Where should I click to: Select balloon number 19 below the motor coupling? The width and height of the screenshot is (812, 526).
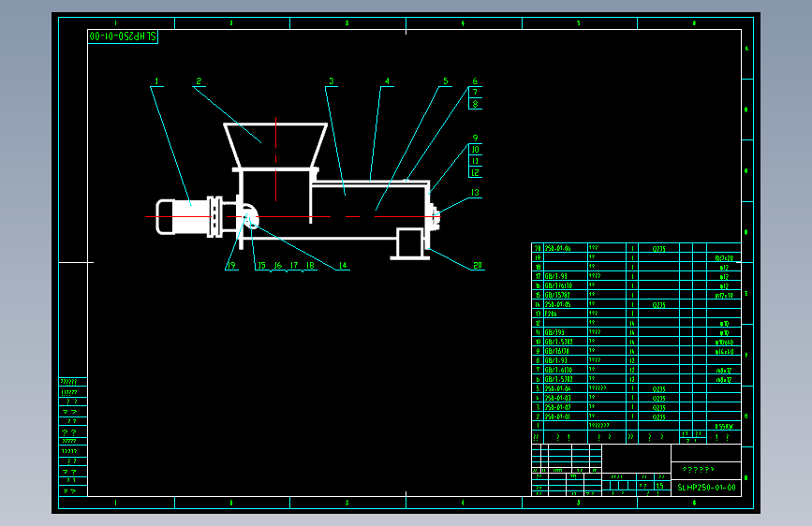click(231, 265)
